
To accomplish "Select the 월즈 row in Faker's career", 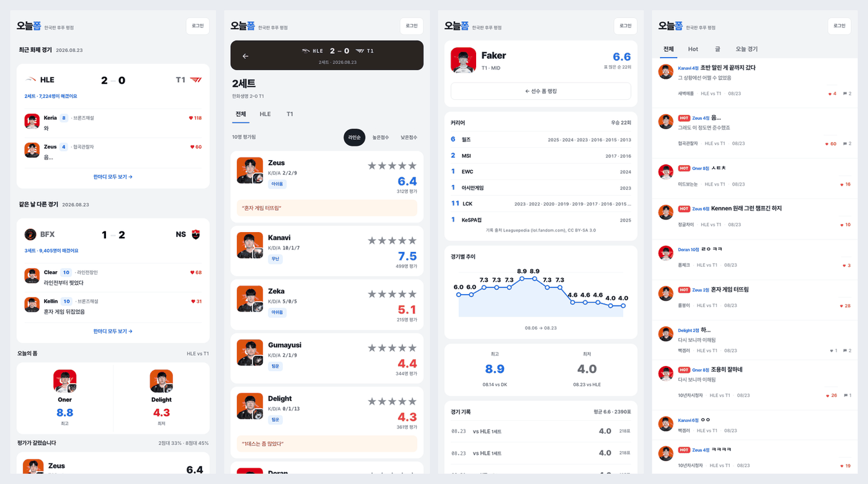I will coord(541,140).
